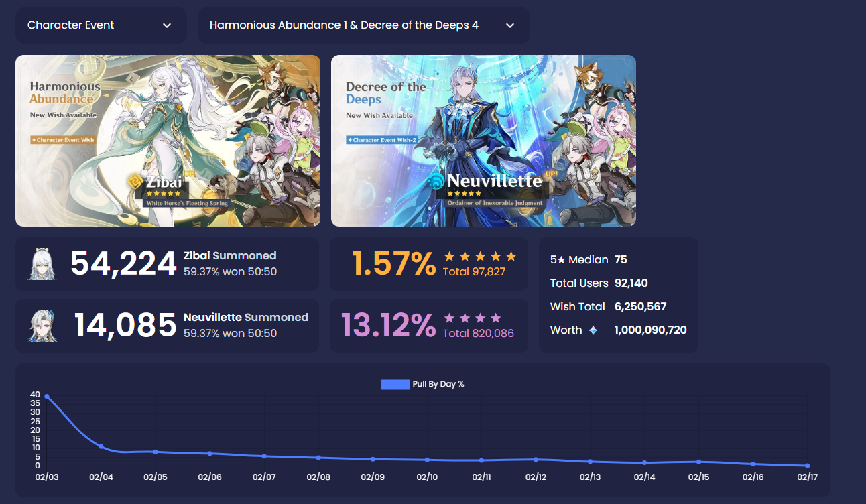The width and height of the screenshot is (866, 504).
Task: Click the Wish Total value 6,250,567
Action: pos(640,307)
